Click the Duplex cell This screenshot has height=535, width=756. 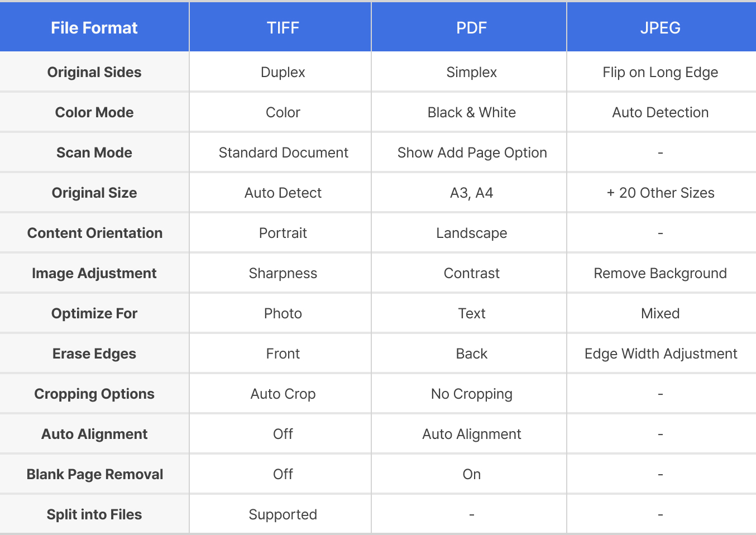[283, 72]
